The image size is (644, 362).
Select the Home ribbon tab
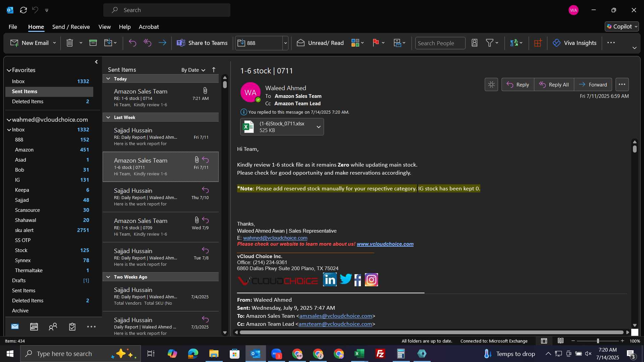(36, 27)
